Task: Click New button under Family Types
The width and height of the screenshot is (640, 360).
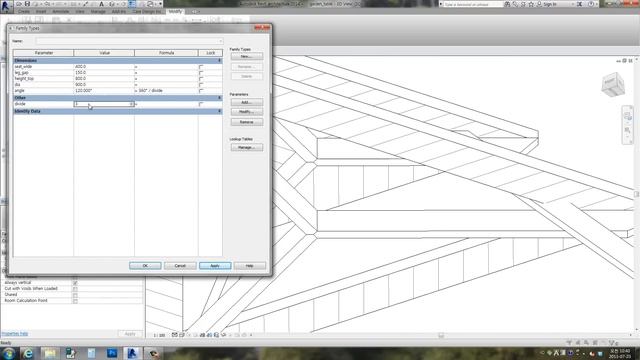Action: (x=247, y=56)
